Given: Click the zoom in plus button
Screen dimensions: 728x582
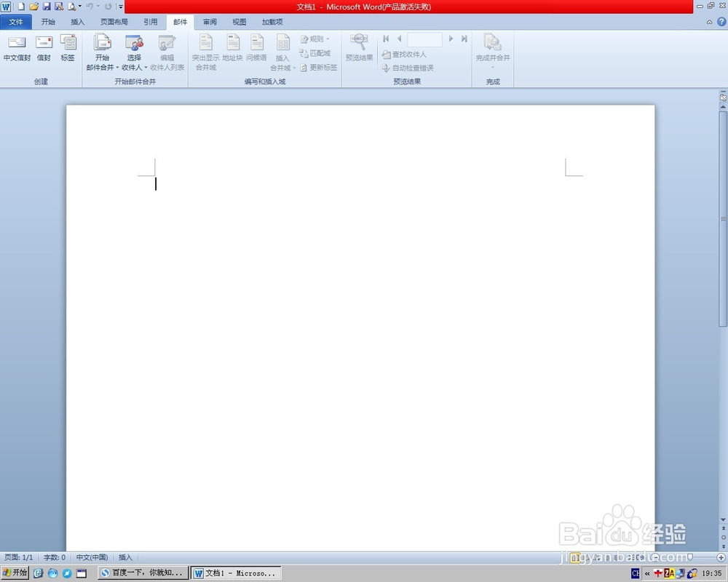Looking at the screenshot, I should click(x=721, y=557).
